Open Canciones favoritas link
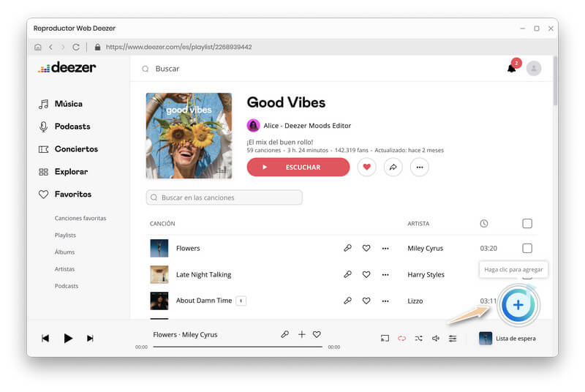 click(80, 218)
